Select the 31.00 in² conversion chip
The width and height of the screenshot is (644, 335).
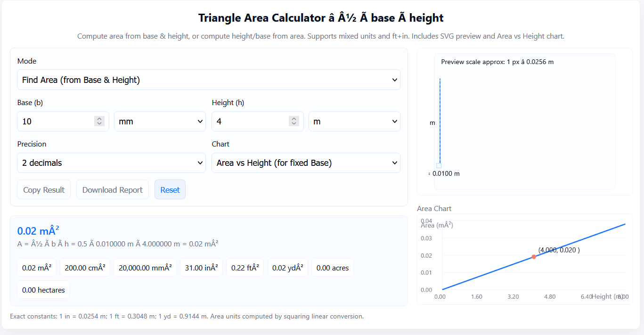[x=201, y=267]
